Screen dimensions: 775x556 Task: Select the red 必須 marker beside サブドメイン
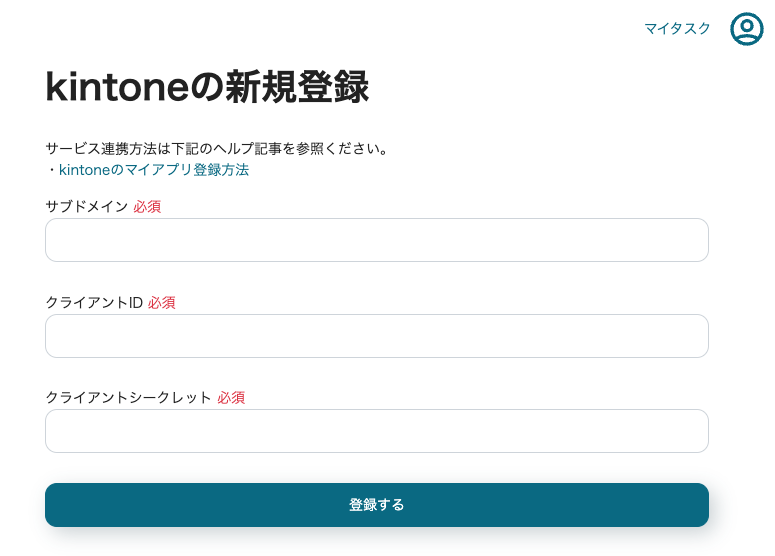tap(147, 207)
